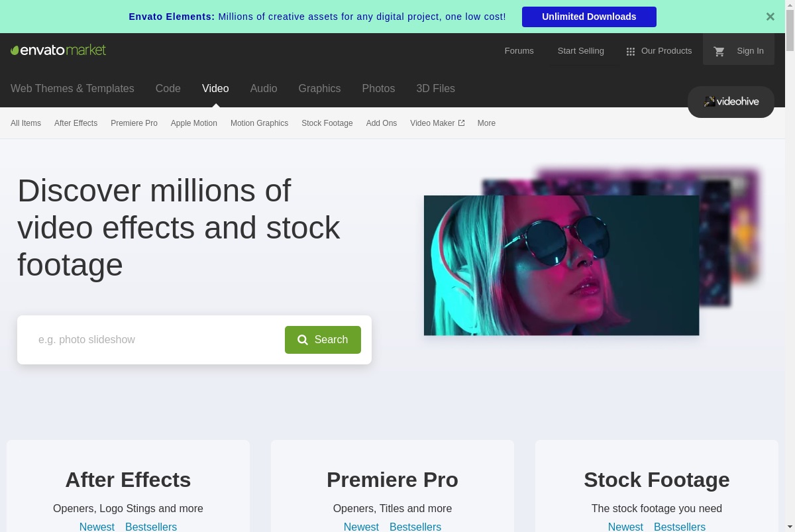Image resolution: width=795 pixels, height=532 pixels.
Task: Click the Our Products grid icon
Action: click(x=631, y=51)
